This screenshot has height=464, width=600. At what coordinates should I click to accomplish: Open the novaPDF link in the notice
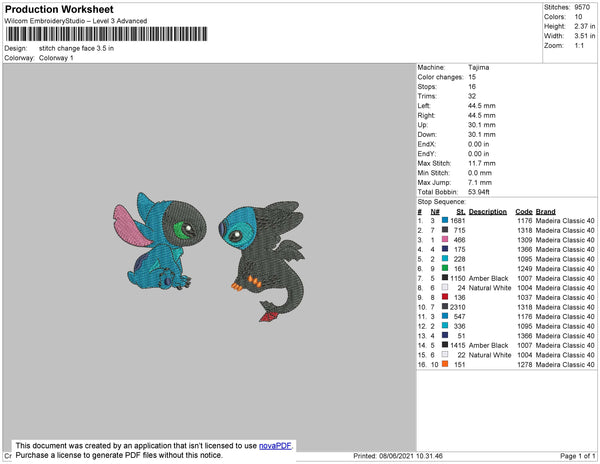click(275, 446)
